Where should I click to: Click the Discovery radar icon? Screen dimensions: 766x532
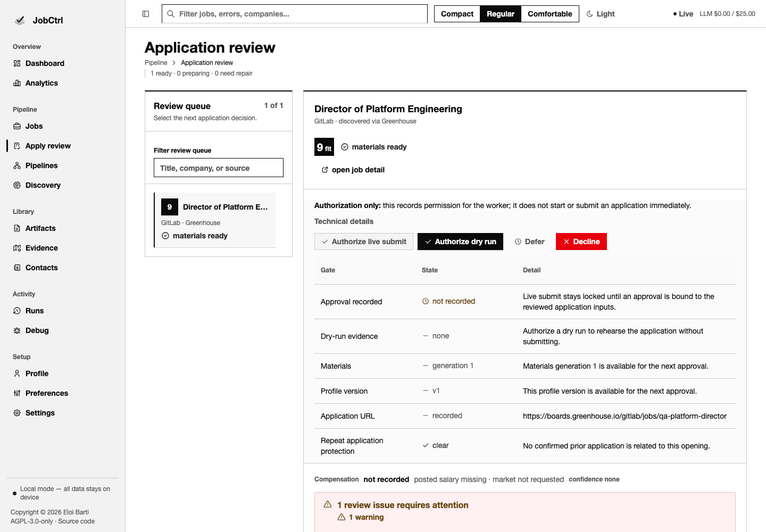[x=17, y=185]
